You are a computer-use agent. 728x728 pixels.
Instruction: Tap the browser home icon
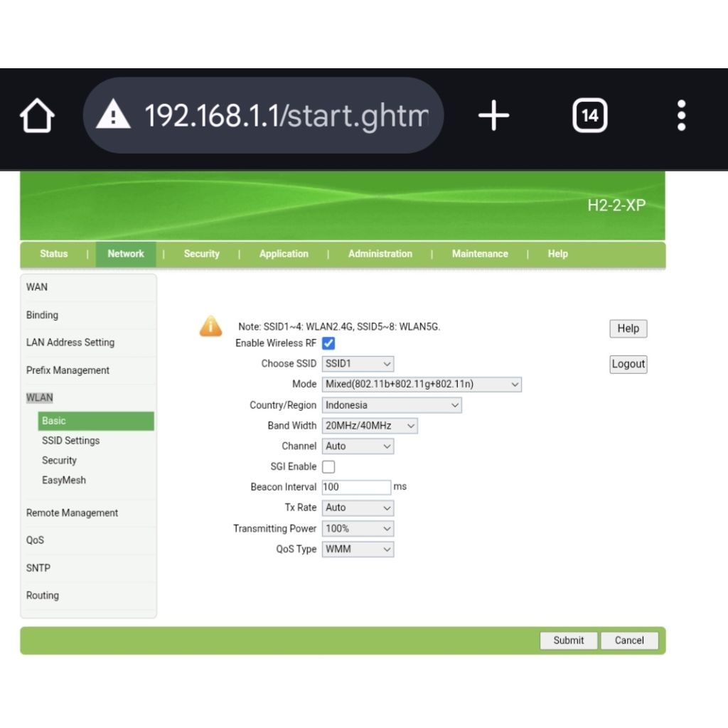point(37,116)
